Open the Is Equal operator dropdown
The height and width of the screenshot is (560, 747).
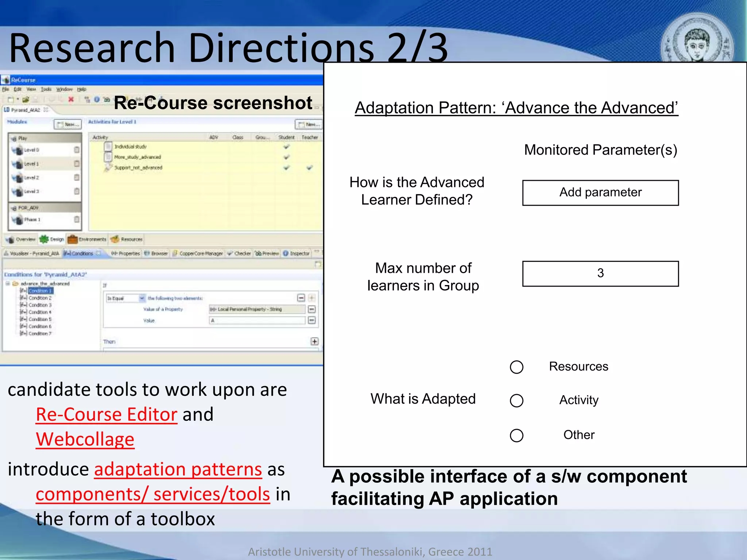tap(142, 298)
